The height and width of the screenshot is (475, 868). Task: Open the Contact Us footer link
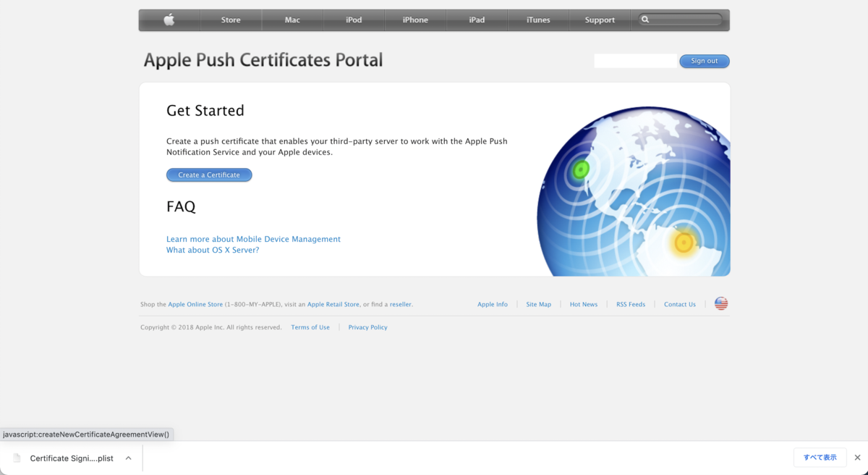coord(680,305)
